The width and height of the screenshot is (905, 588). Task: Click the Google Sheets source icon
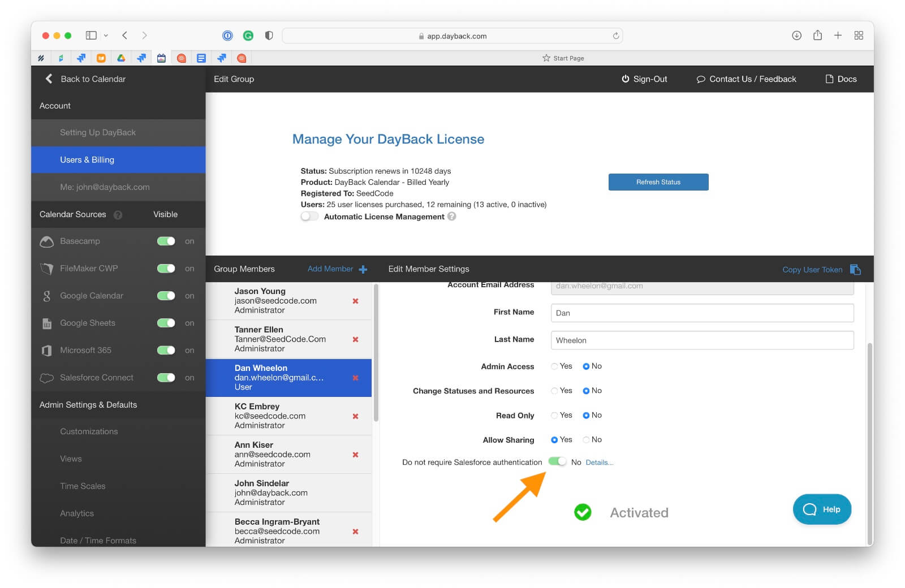coord(47,323)
